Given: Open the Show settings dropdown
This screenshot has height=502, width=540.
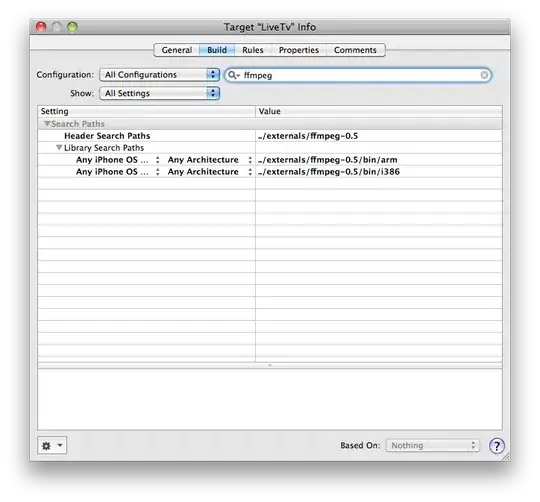Looking at the screenshot, I should (159, 93).
